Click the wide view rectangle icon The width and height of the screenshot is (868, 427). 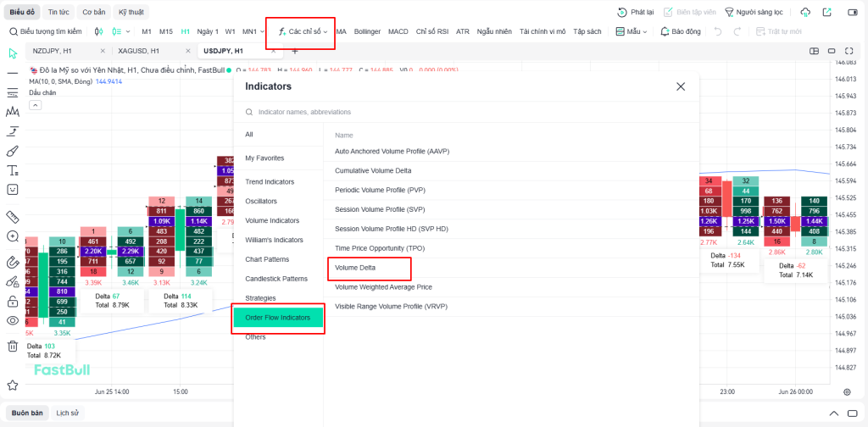[832, 51]
